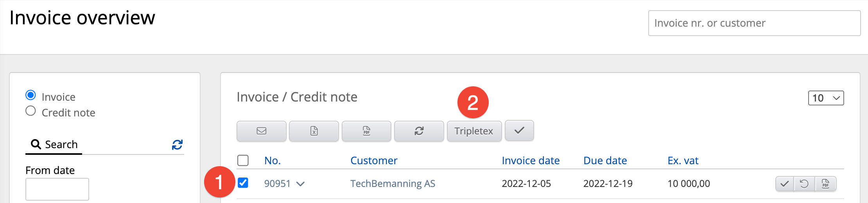Click the Excel export toolbar button
Image resolution: width=868 pixels, height=203 pixels.
[x=314, y=131]
